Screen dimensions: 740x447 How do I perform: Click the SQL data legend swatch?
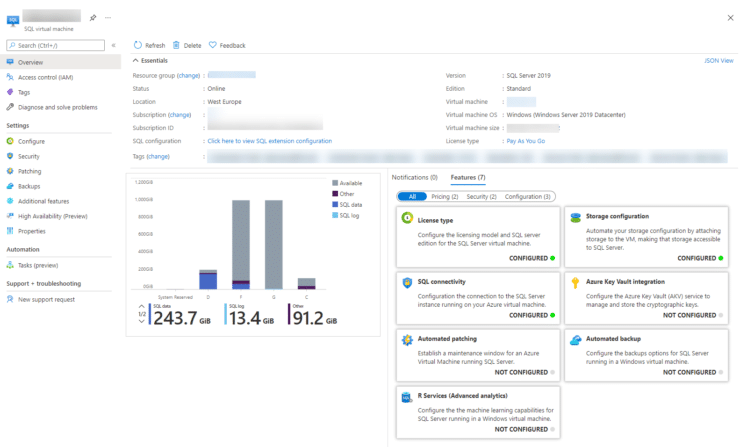tap(335, 205)
